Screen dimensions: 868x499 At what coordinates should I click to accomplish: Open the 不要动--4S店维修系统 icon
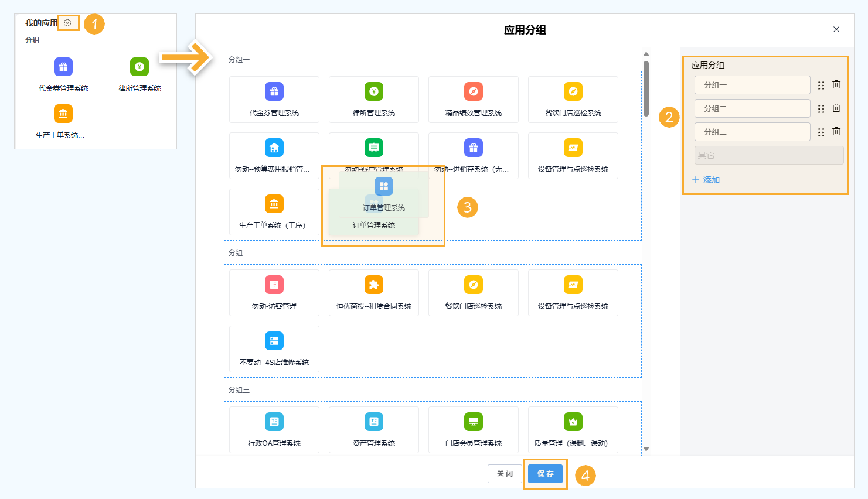[274, 349]
